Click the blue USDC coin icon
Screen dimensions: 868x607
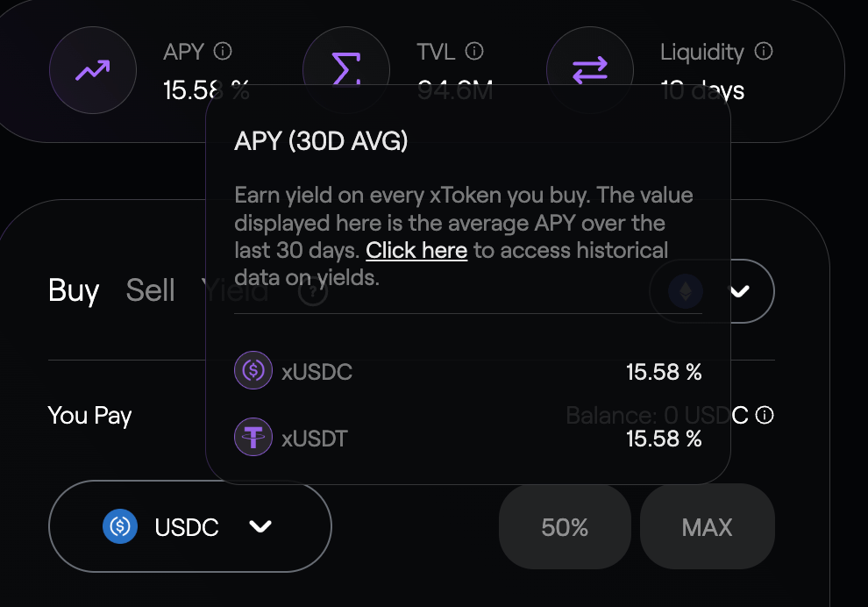pyautogui.click(x=121, y=526)
